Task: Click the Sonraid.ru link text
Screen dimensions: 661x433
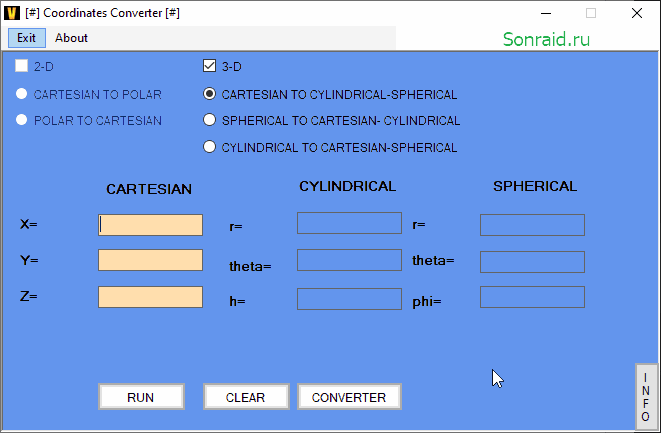Action: point(546,39)
